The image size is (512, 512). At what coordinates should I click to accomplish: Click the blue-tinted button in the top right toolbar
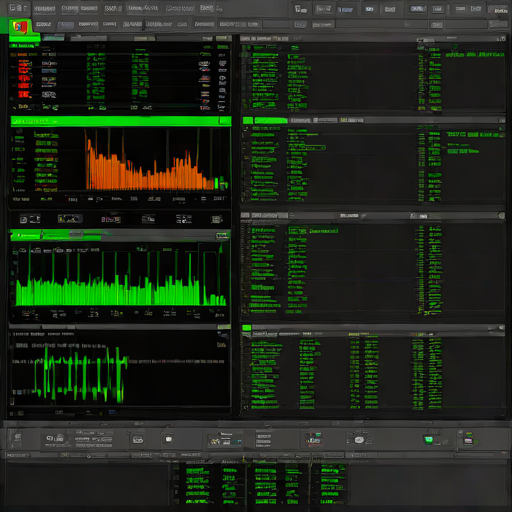click(345, 10)
